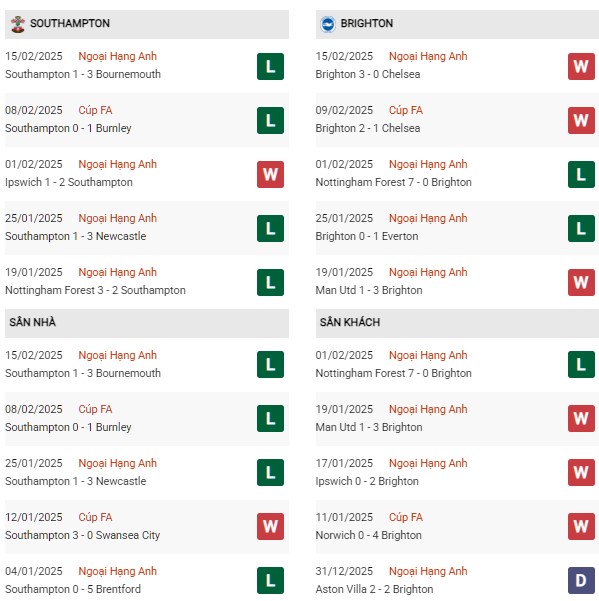Select the SÂN NHÀ section header

[x=147, y=323]
